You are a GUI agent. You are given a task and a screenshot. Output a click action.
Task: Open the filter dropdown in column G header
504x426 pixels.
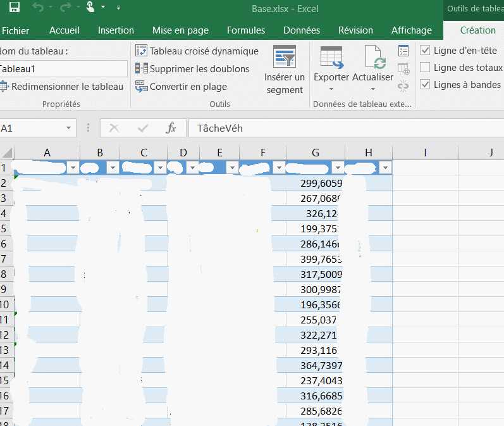click(x=338, y=168)
